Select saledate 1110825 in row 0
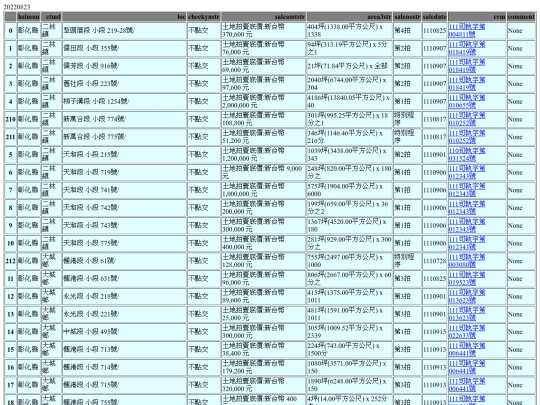Viewport: 540px width, 405px height. pos(435,31)
